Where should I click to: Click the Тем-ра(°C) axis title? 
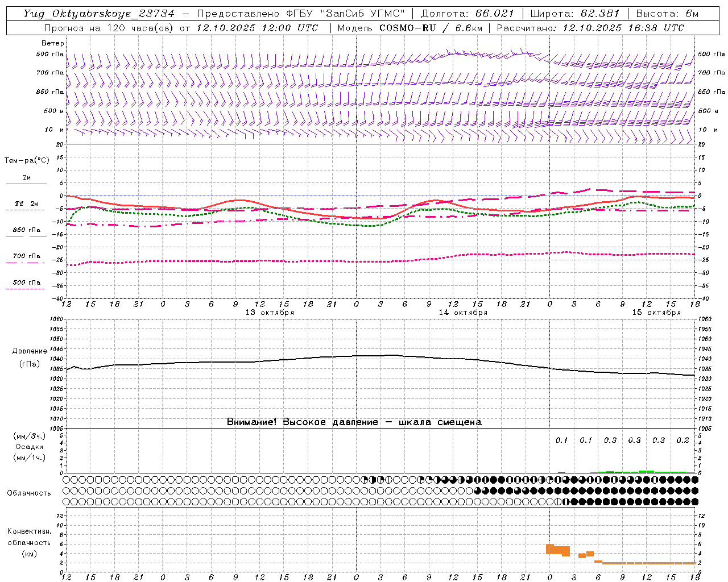tap(27, 160)
